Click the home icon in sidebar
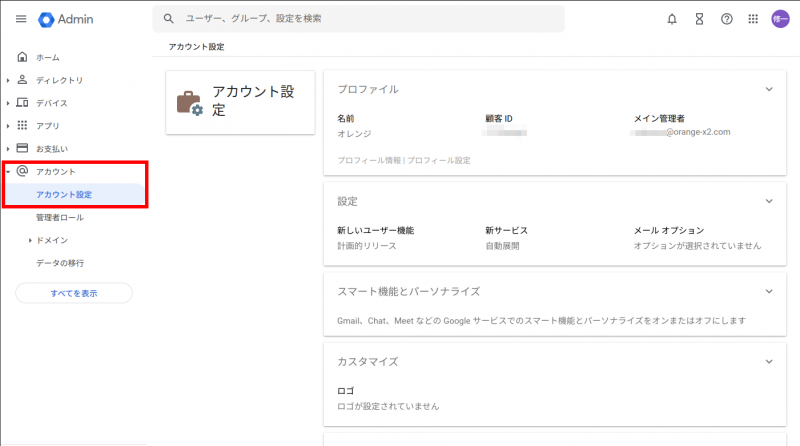 22,57
